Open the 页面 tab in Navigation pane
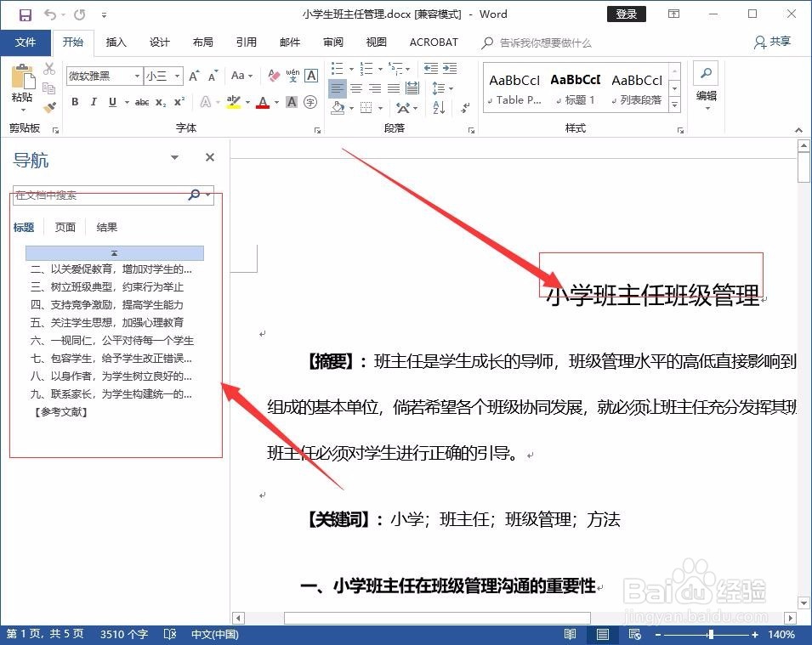Screen dimensions: 812x645 (x=65, y=227)
